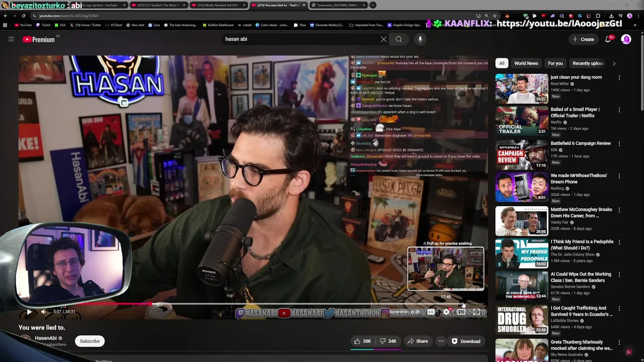Viewport: 644px width, 362px height.
Task: Open options for 'Ballad of a Small Player'
Action: [x=619, y=110]
